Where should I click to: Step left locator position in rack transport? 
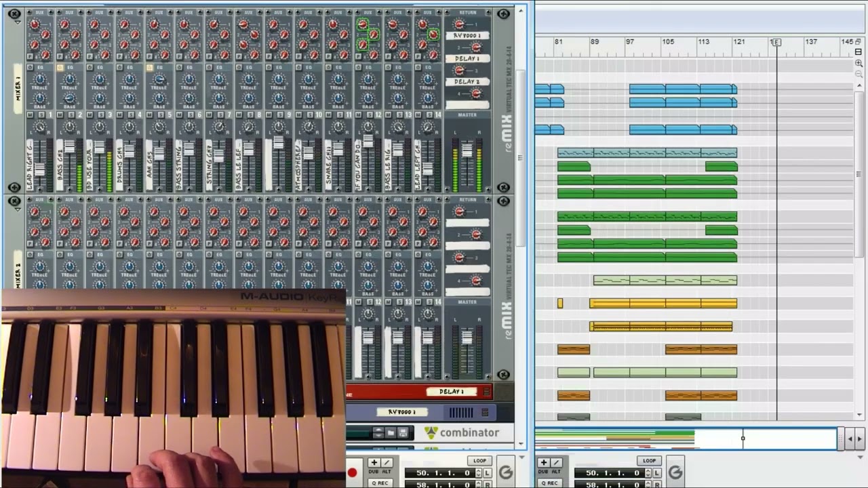pyautogui.click(x=478, y=473)
